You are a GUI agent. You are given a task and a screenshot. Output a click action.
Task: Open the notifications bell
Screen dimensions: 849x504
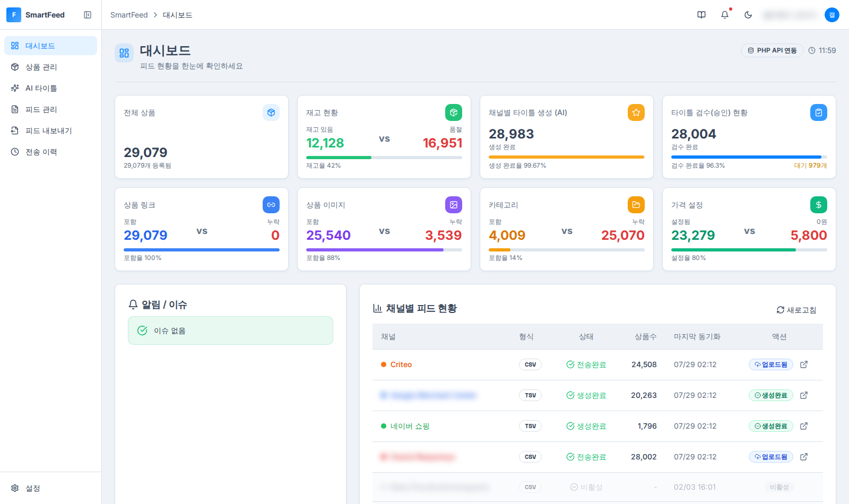[x=725, y=15]
